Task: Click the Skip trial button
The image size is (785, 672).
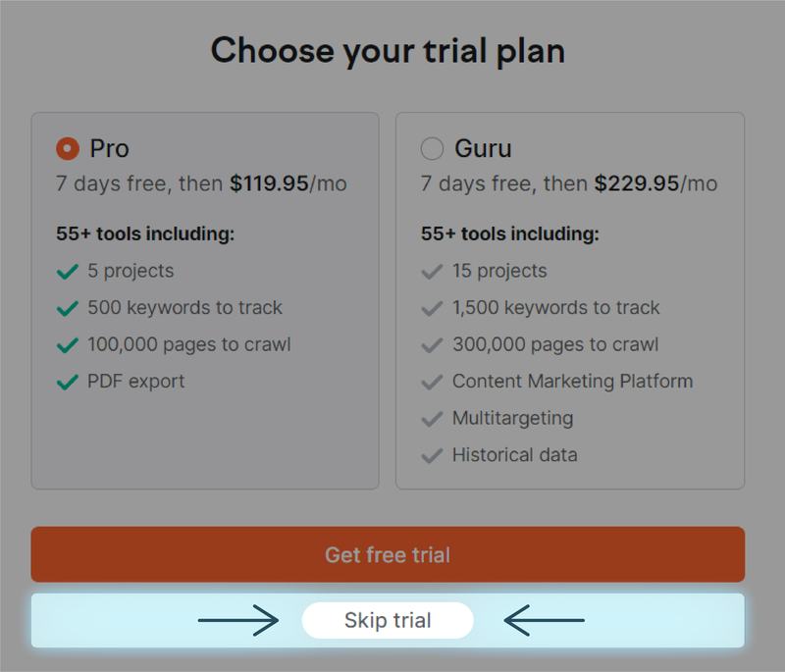Action: click(x=388, y=620)
